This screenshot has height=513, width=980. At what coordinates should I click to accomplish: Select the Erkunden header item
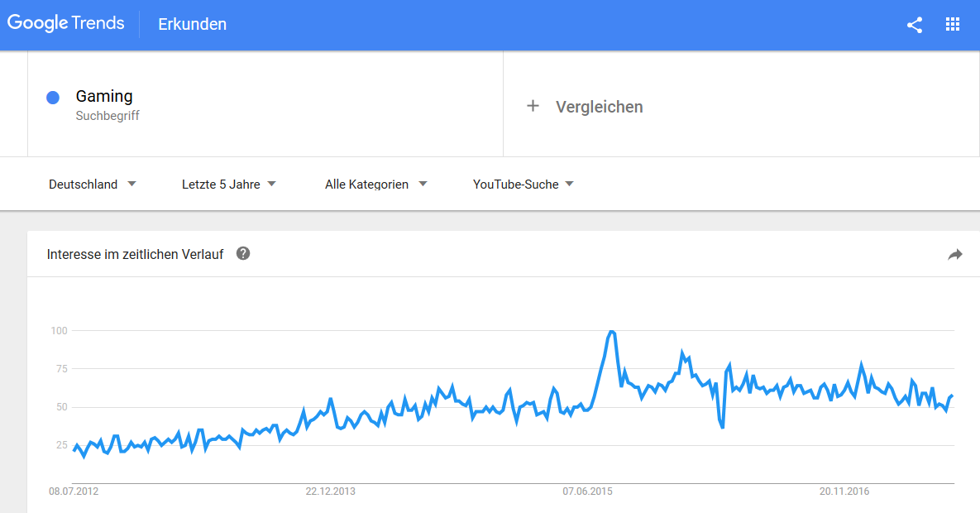coord(193,25)
